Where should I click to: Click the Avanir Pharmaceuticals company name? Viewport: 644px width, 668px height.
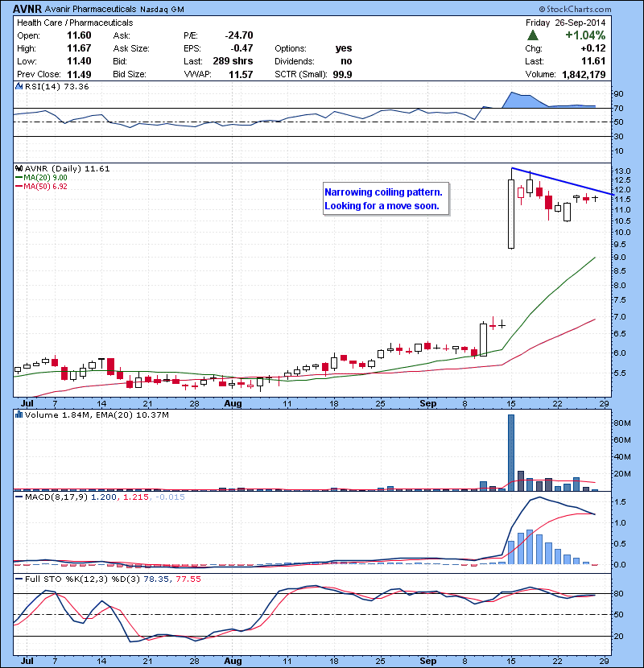click(90, 9)
